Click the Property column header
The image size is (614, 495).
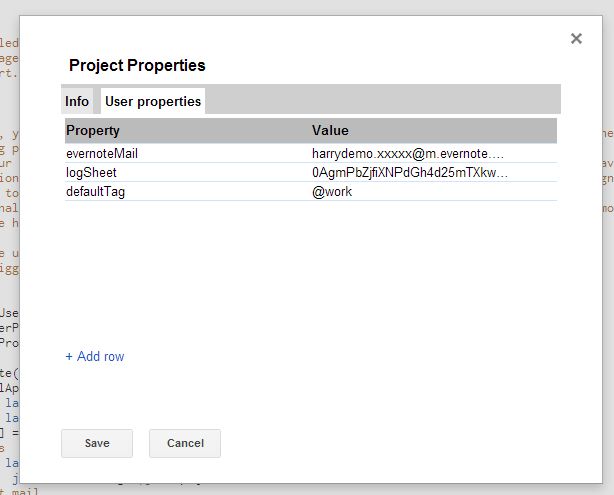tap(93, 131)
